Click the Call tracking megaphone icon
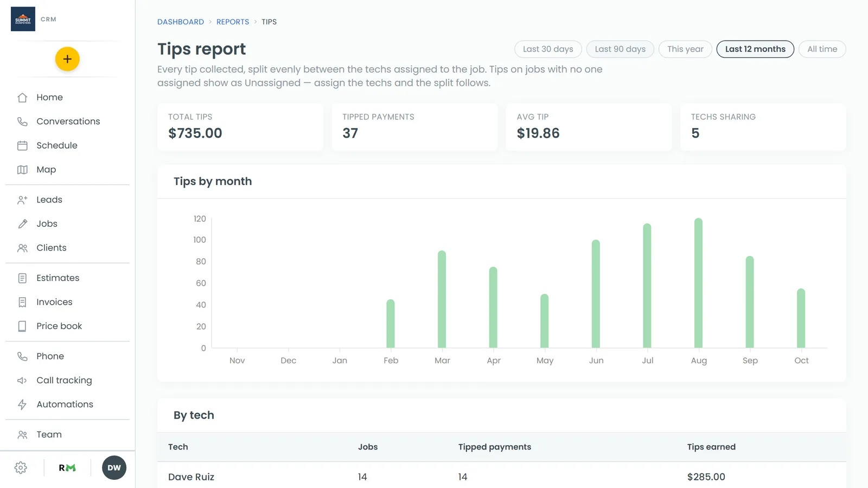 pos(22,381)
